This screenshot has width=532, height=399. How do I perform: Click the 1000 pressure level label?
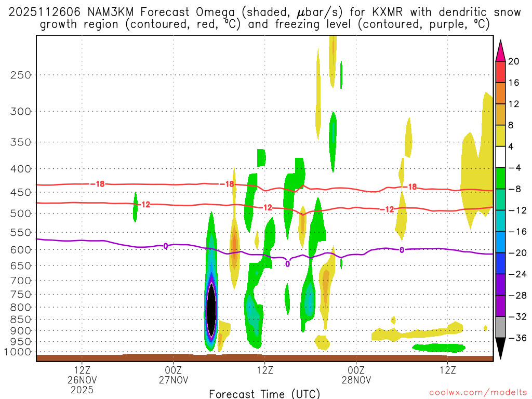pos(18,352)
